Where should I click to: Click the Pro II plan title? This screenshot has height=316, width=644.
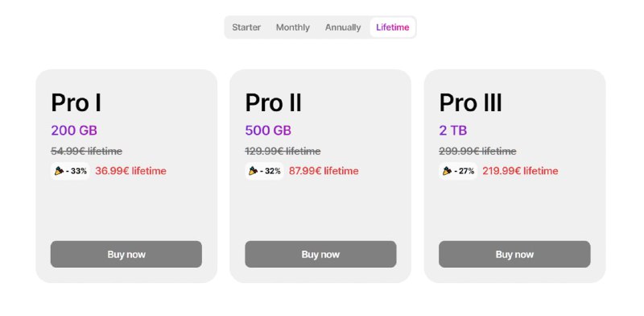[x=273, y=103]
